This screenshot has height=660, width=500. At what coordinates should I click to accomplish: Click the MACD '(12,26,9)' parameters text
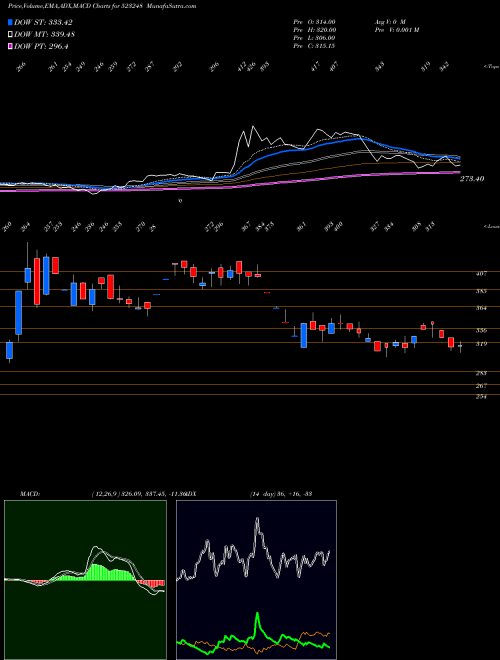point(105,494)
